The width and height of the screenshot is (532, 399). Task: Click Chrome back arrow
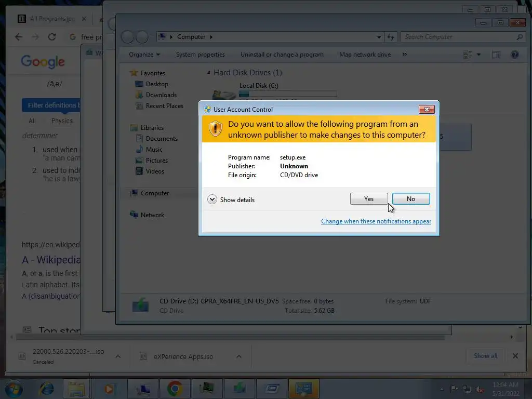point(19,37)
